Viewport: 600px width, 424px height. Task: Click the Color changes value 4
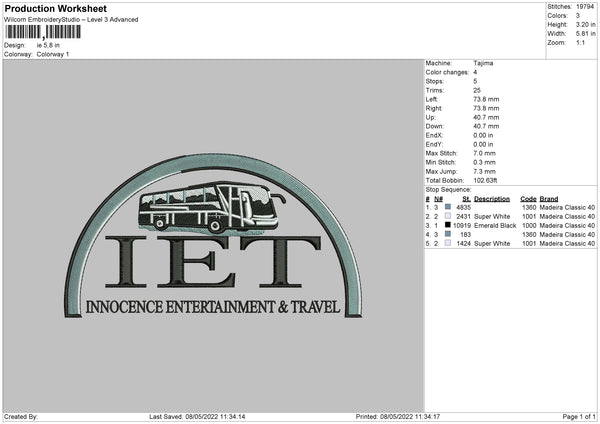475,72
